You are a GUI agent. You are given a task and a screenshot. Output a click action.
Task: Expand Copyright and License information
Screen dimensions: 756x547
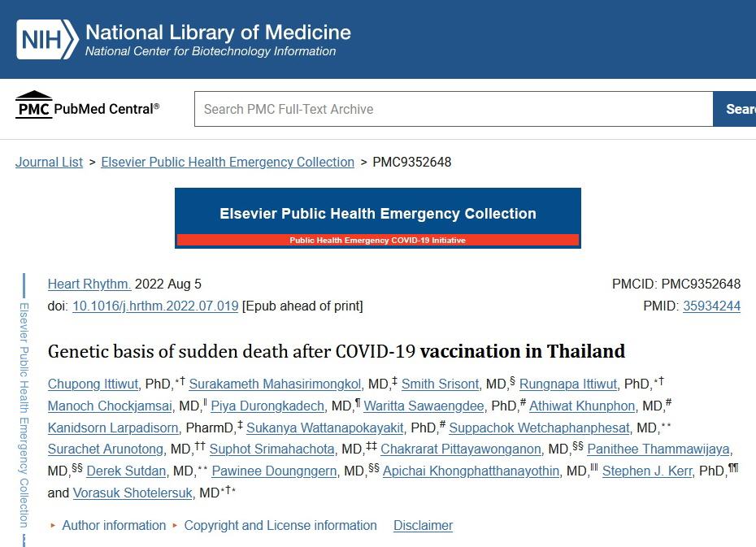click(x=280, y=525)
